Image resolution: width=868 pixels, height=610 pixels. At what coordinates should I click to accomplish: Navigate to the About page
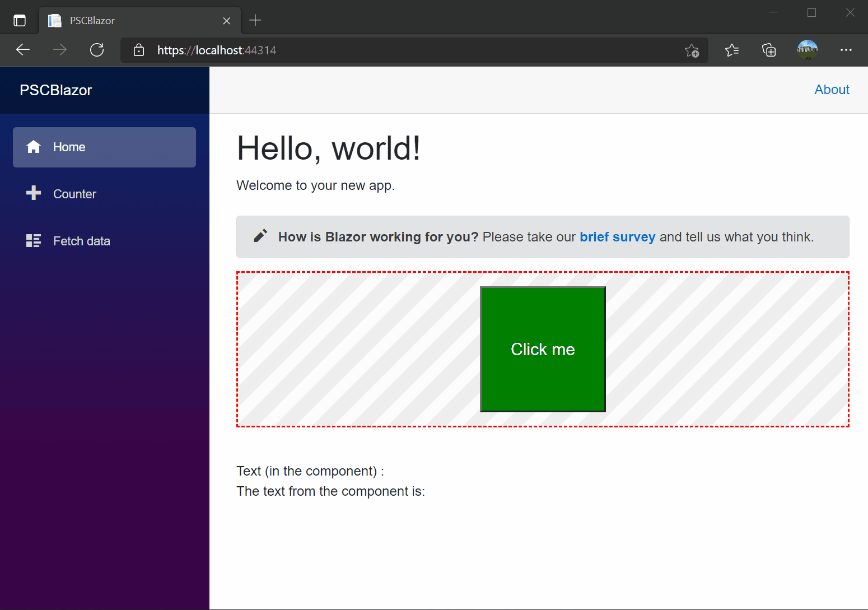832,90
